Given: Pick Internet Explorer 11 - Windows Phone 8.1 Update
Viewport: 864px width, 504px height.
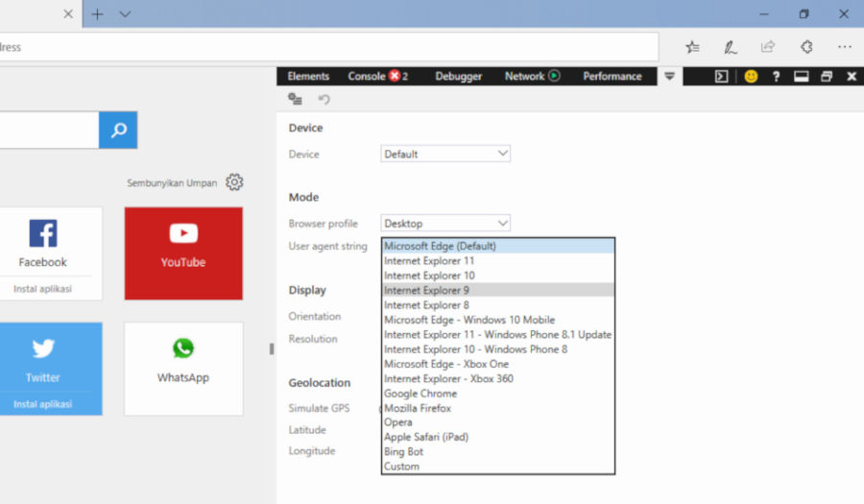Looking at the screenshot, I should pos(498,334).
